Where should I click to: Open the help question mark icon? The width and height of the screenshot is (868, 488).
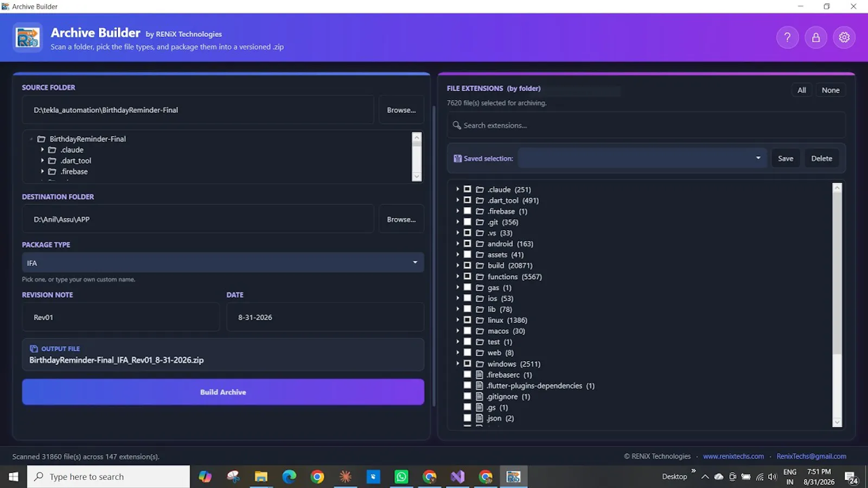(787, 37)
